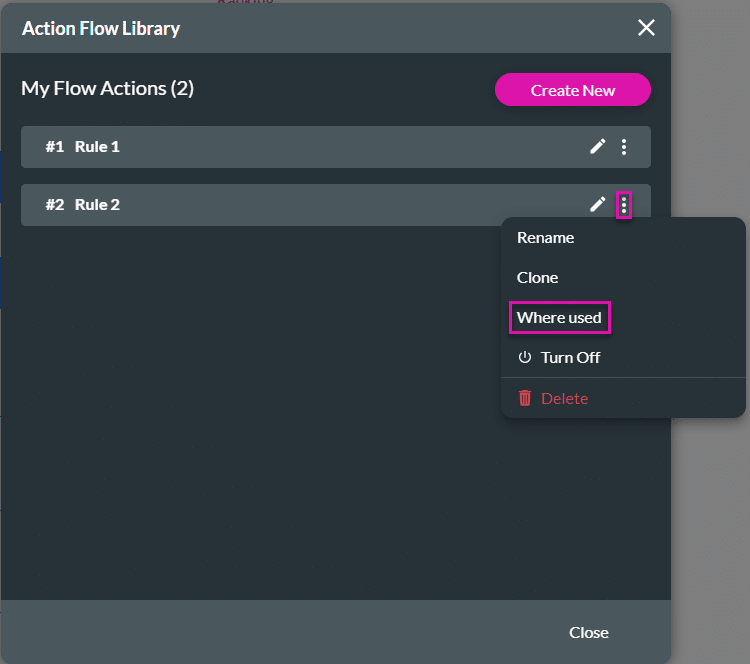Click the power icon beside Turn Off

[x=524, y=358]
